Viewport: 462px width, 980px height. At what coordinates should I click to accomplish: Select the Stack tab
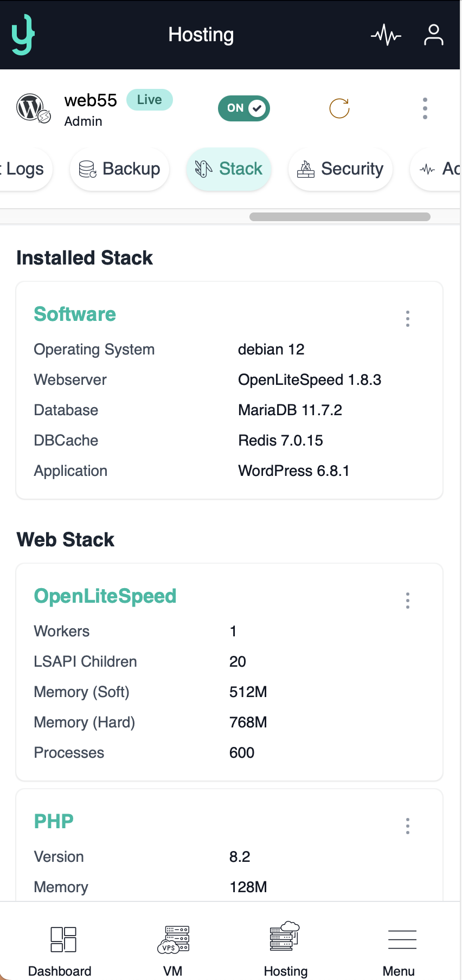coord(229,169)
